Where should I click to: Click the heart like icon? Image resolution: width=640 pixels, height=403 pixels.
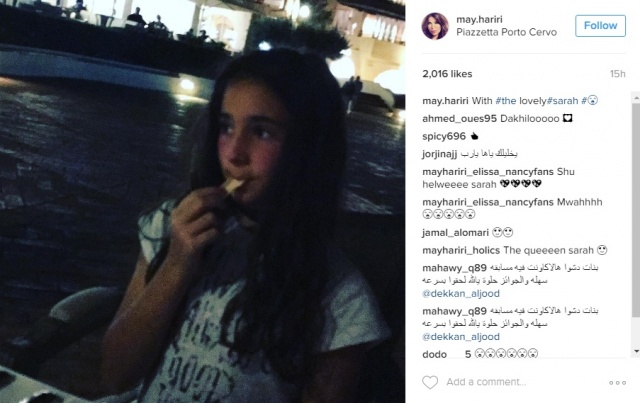(x=430, y=382)
